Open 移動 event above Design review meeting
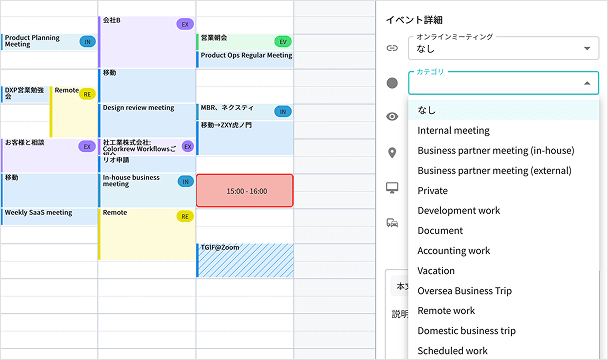Image resolution: width=608 pixels, height=360 pixels. [x=147, y=85]
